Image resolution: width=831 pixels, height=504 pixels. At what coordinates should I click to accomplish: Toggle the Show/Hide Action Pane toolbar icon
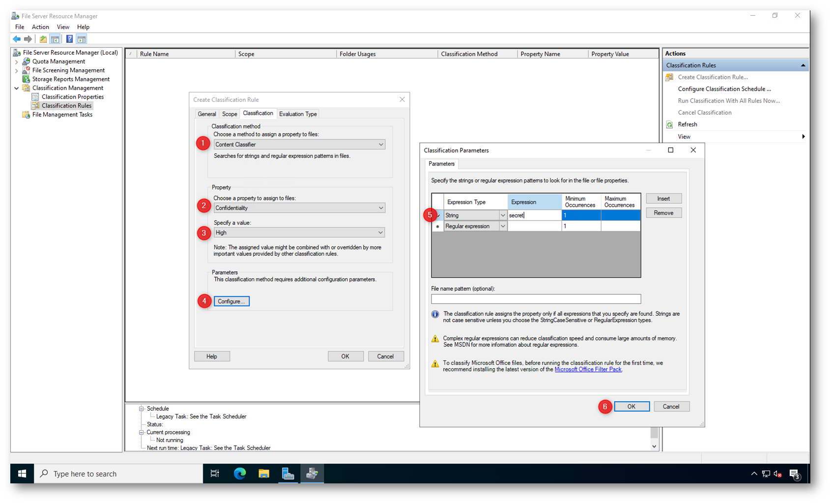82,39
